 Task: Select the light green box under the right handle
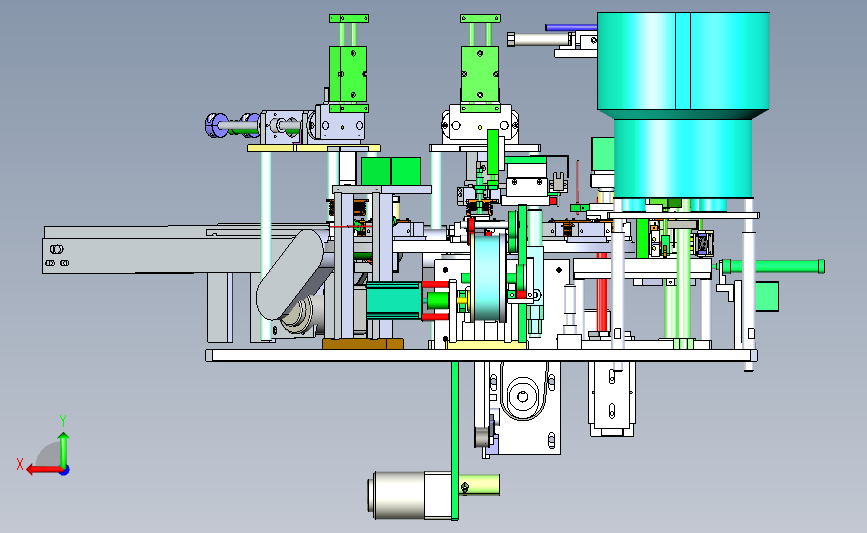(x=766, y=296)
